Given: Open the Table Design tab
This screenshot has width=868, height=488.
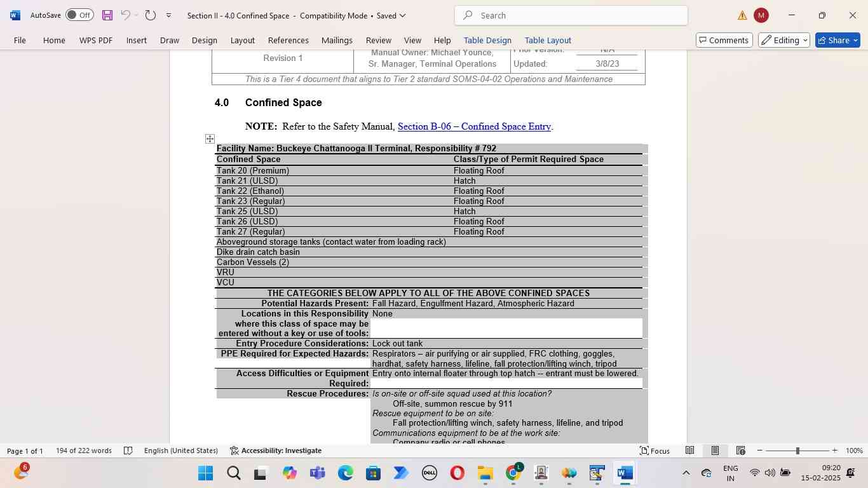Looking at the screenshot, I should 487,40.
